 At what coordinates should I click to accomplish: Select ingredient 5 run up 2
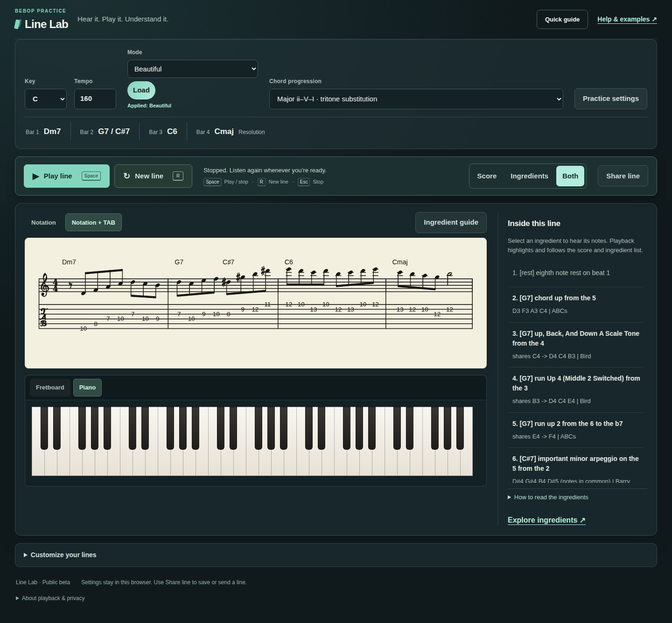click(x=575, y=430)
